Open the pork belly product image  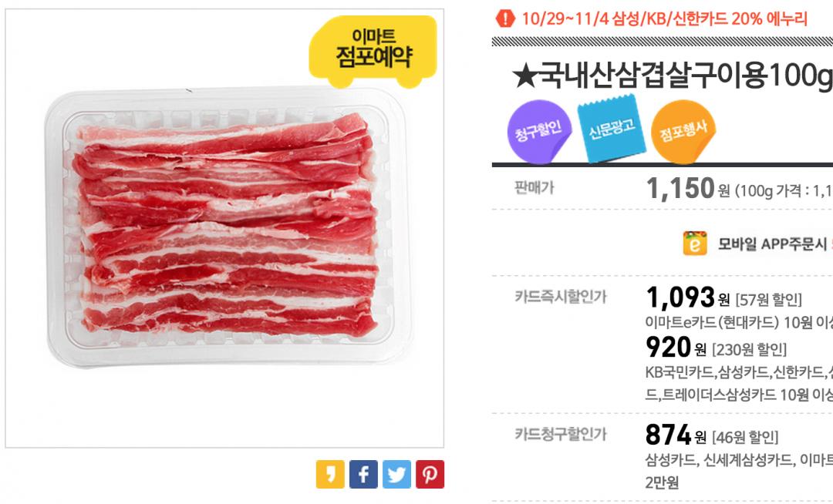click(x=225, y=230)
